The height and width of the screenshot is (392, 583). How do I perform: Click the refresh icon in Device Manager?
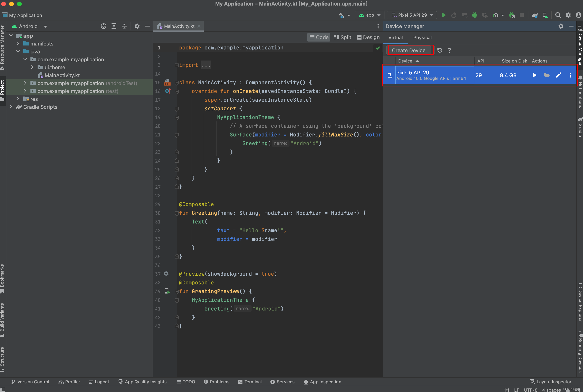click(x=439, y=50)
